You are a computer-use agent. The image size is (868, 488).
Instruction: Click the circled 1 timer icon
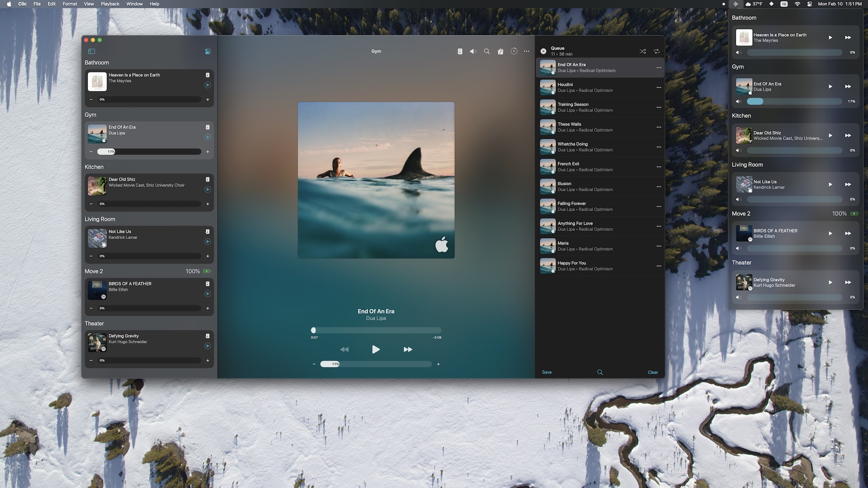pos(514,52)
